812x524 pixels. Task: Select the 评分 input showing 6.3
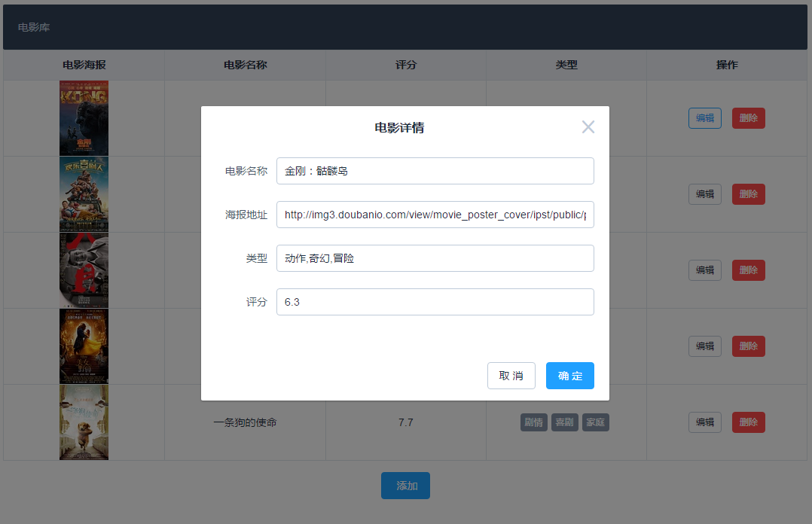tap(435, 302)
